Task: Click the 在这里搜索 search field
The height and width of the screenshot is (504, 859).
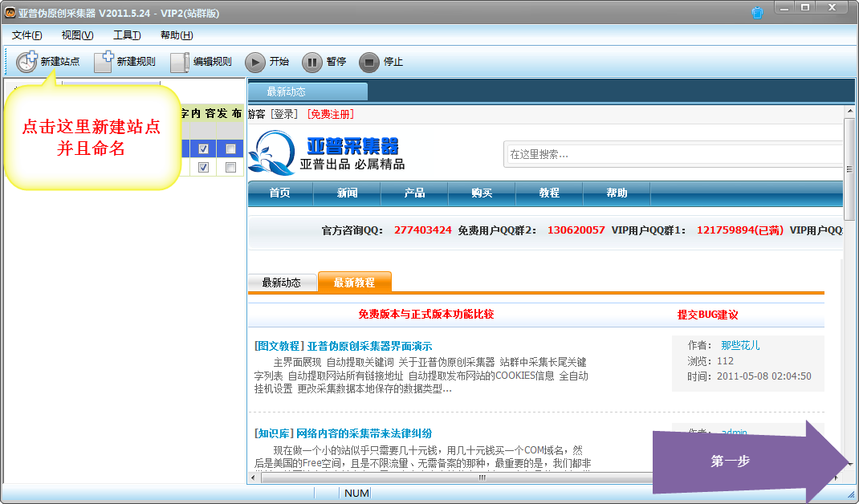Action: point(674,154)
